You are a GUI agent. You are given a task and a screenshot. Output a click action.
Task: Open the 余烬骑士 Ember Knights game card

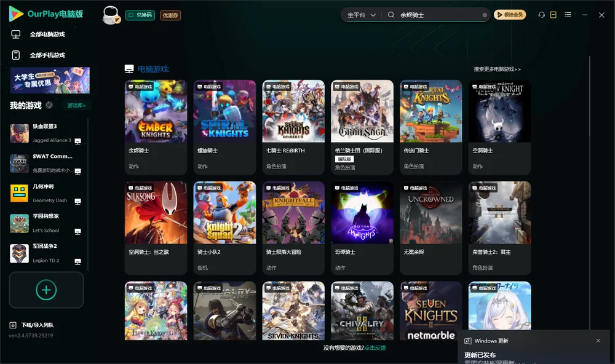pos(156,127)
